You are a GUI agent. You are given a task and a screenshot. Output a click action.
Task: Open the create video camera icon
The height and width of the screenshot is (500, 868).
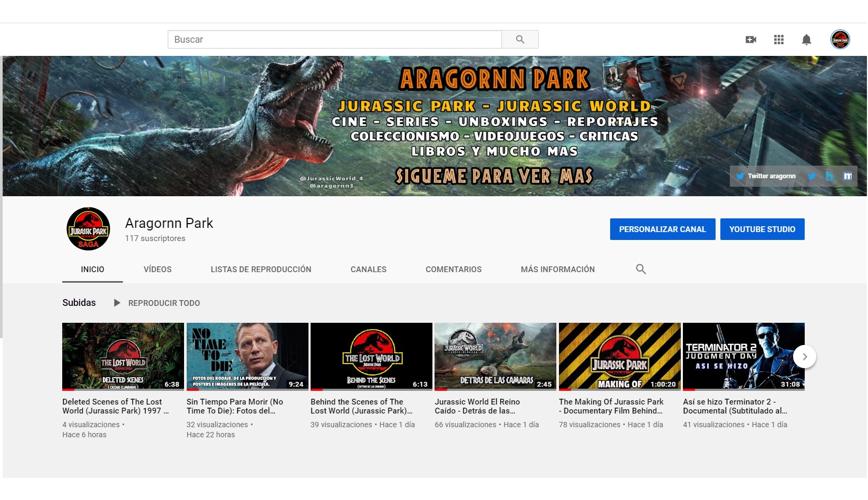(751, 40)
